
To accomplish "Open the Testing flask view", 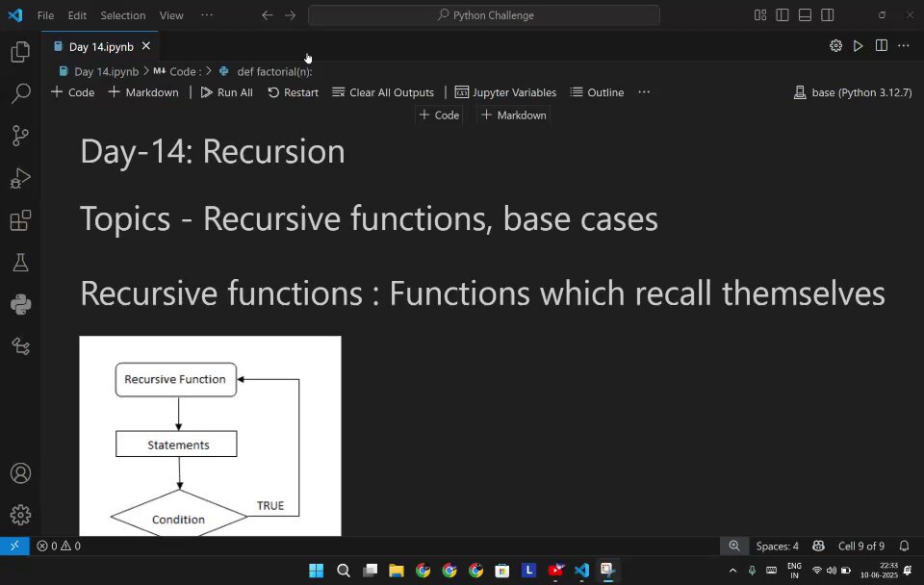I will pyautogui.click(x=20, y=262).
